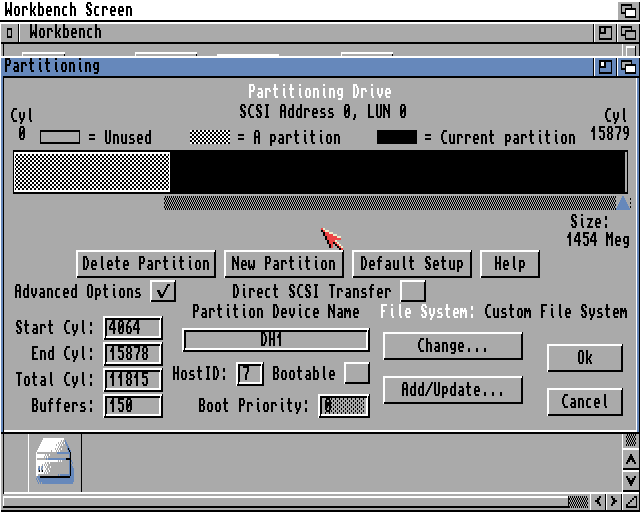Screen dimensions: 640x512
Task: Toggle the Bootable checkbox
Action: click(356, 374)
